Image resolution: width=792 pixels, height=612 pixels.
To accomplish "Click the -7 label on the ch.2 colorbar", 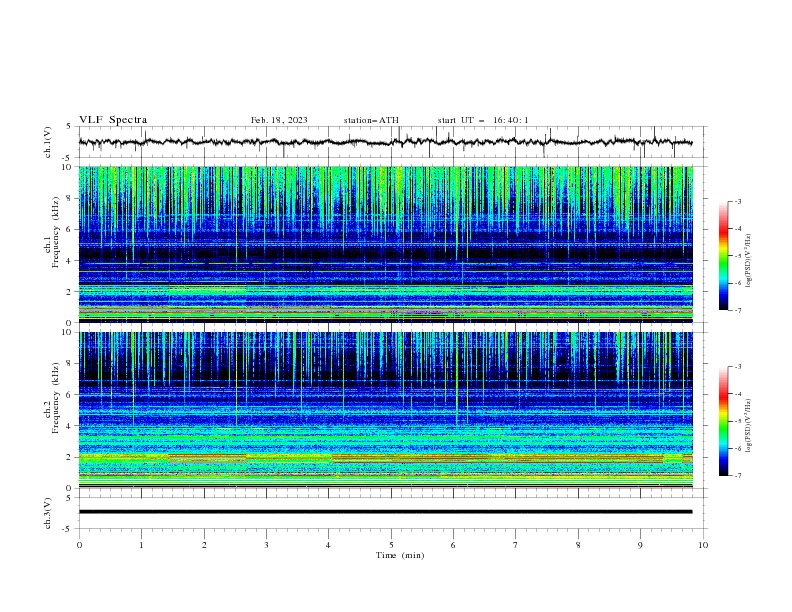I will [737, 475].
